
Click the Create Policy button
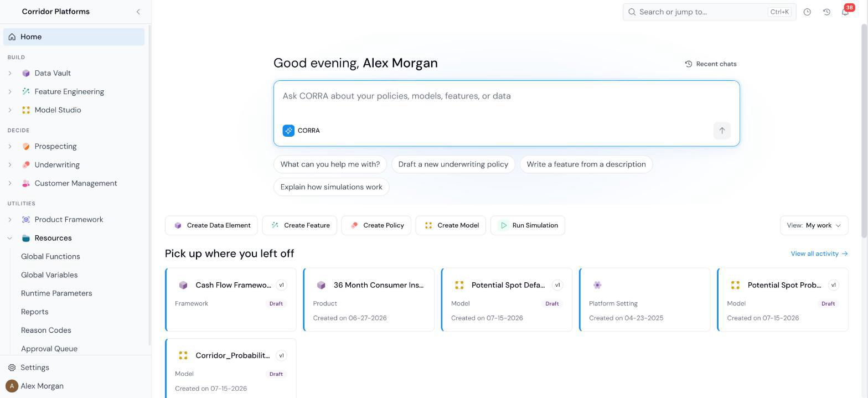[376, 225]
